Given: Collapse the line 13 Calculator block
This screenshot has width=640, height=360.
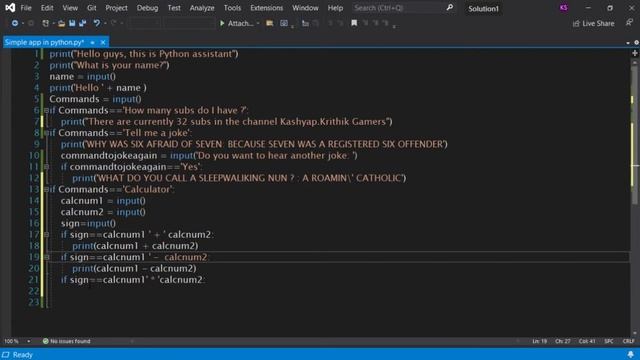Looking at the screenshot, I should click(46, 189).
